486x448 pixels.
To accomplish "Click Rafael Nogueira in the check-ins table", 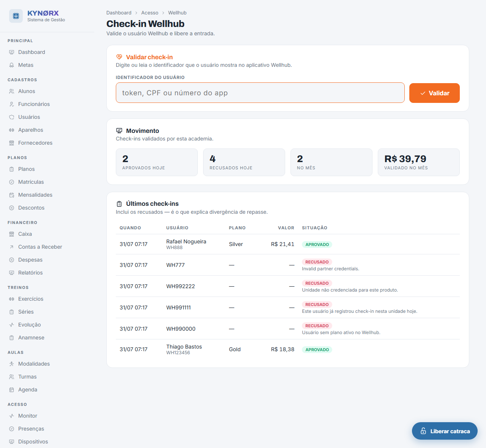I will (x=186, y=241).
